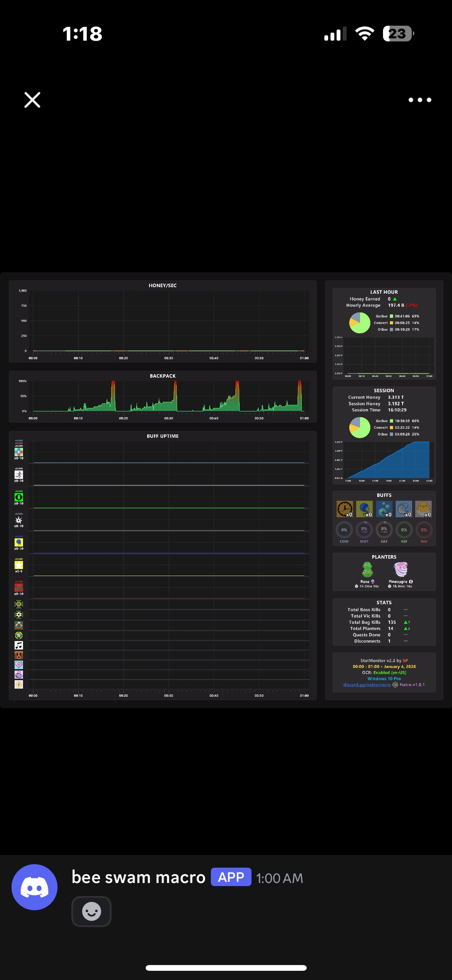Tap the tide wave buff icon in BUFFS
The image size is (452, 980).
coord(404,509)
